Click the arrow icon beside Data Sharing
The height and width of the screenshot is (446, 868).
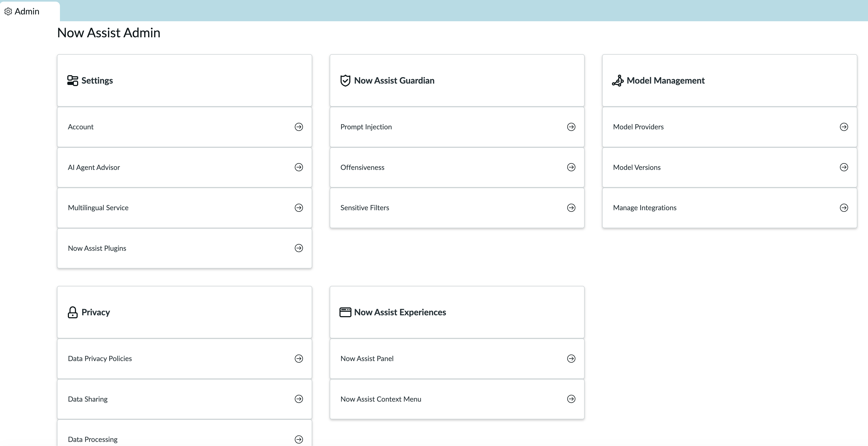(299, 399)
